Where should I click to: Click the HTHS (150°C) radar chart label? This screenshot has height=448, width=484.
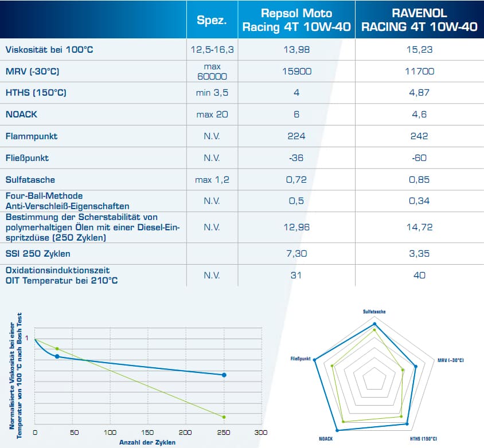tap(423, 438)
